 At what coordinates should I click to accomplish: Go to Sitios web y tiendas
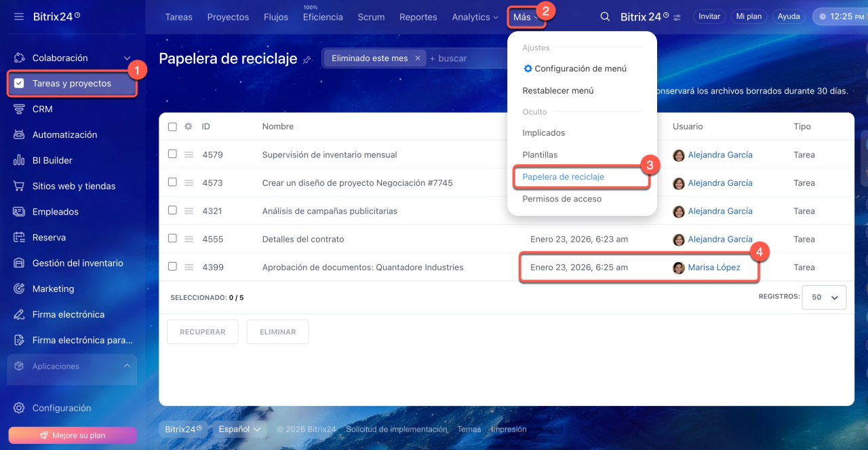[x=73, y=186]
